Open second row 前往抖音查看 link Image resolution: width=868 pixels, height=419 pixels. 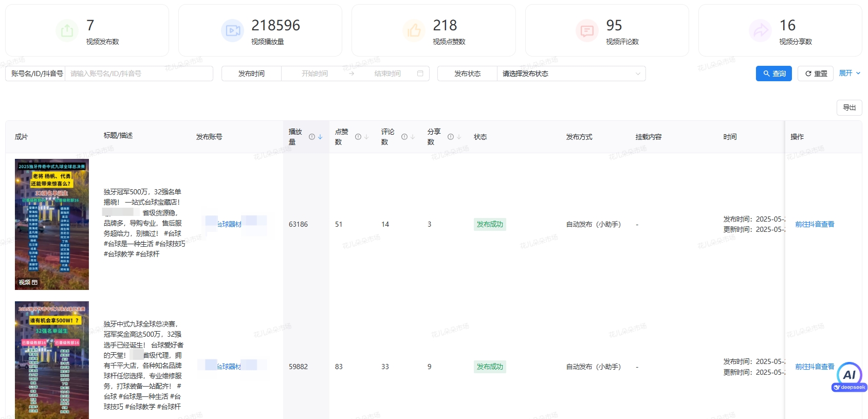[814, 367]
